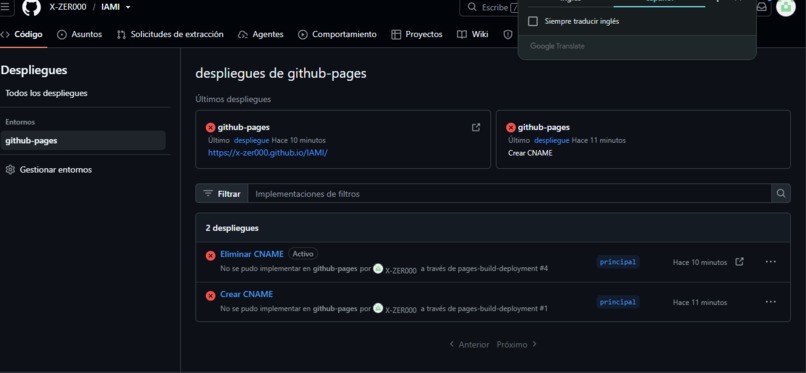The width and height of the screenshot is (806, 373).
Task: Switch to the Asuntos tab
Action: (79, 34)
